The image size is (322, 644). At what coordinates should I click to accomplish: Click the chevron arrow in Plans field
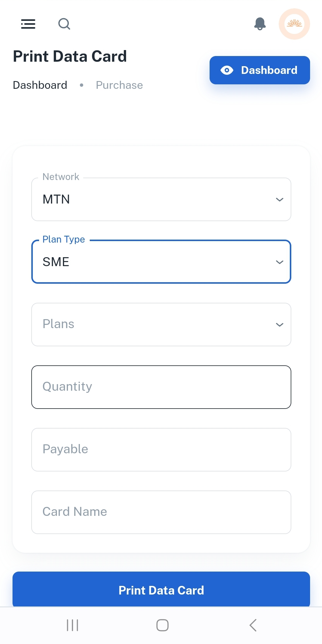pos(279,325)
